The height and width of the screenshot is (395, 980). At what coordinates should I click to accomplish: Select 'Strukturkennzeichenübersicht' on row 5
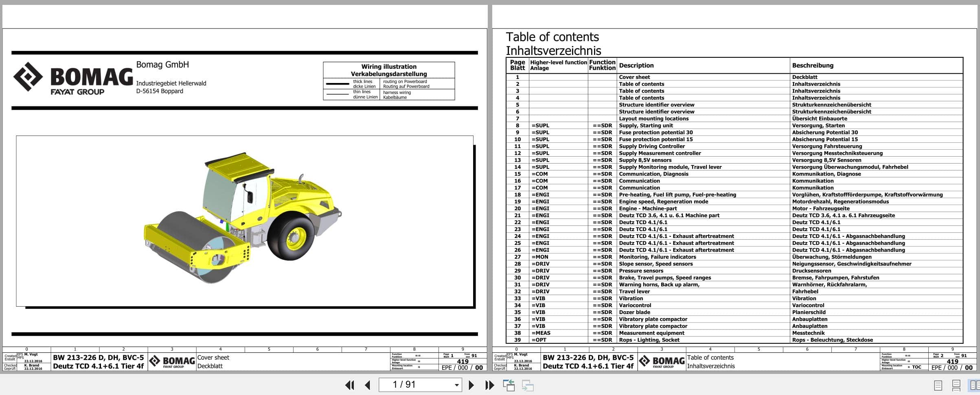[831, 105]
